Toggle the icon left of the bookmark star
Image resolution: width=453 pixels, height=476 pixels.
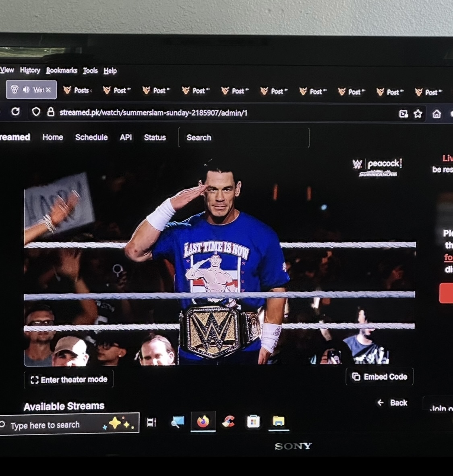click(403, 114)
